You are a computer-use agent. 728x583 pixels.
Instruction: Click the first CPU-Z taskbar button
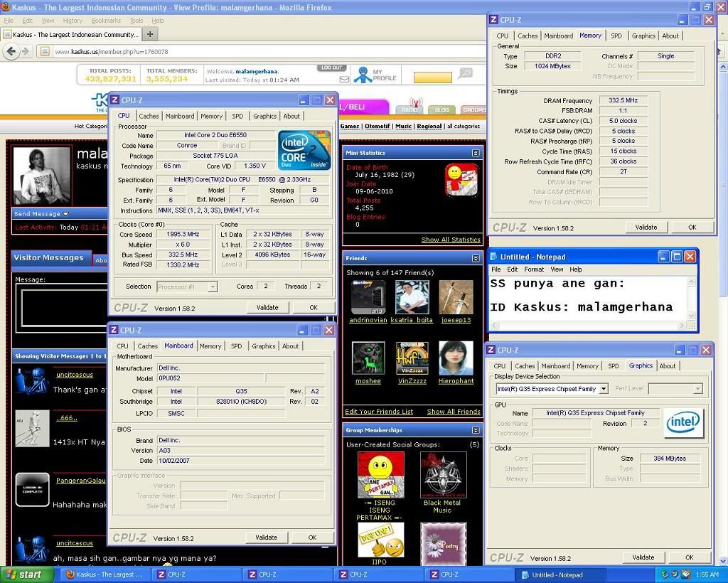pyautogui.click(x=198, y=574)
